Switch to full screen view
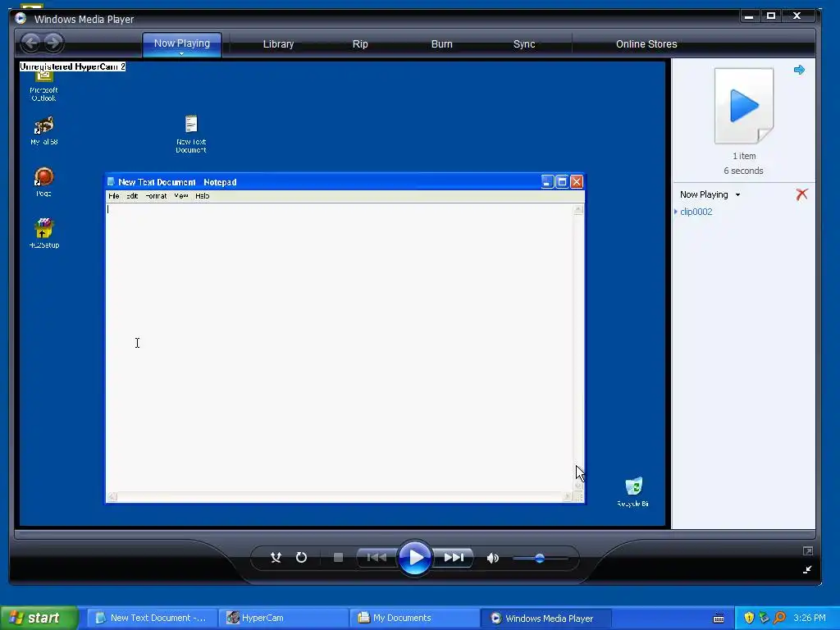The width and height of the screenshot is (840, 630). click(808, 550)
